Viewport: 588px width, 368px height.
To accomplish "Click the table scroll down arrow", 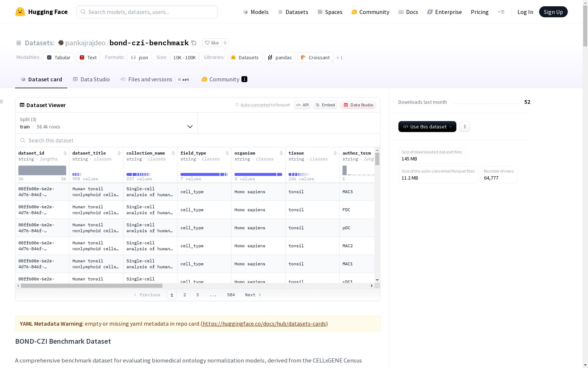I will [377, 280].
